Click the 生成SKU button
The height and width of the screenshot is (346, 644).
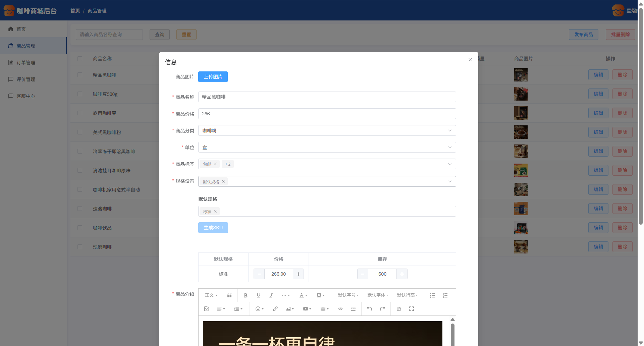[x=213, y=228]
